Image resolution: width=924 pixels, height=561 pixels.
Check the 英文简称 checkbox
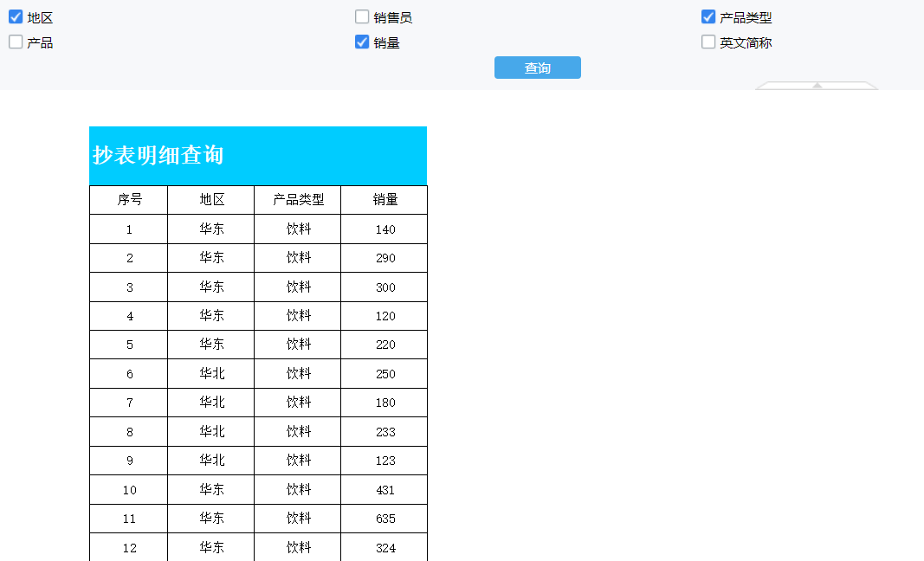[708, 42]
